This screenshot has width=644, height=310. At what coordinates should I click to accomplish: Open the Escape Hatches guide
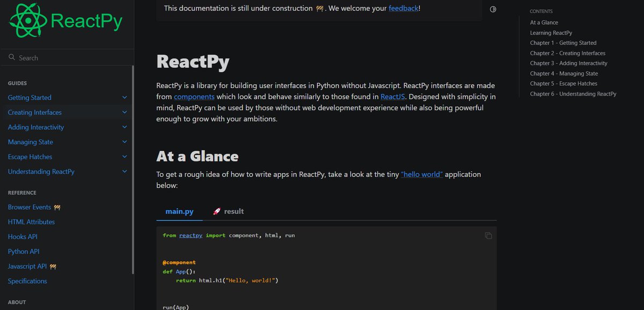30,157
